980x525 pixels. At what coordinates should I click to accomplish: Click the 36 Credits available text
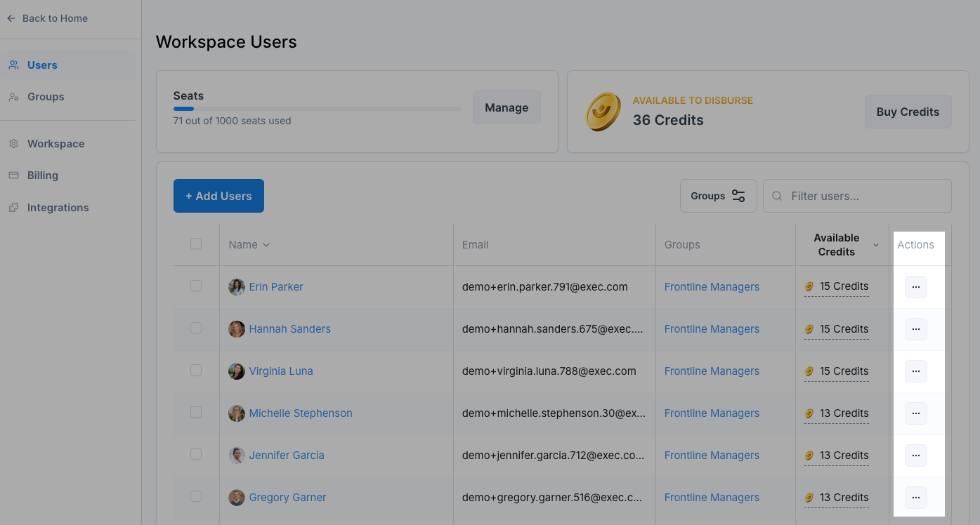pyautogui.click(x=668, y=120)
